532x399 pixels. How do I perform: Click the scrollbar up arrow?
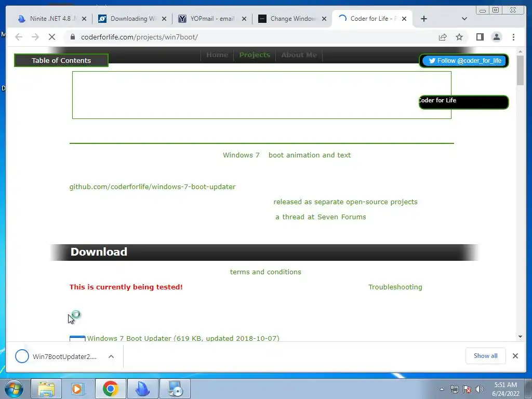(520, 51)
